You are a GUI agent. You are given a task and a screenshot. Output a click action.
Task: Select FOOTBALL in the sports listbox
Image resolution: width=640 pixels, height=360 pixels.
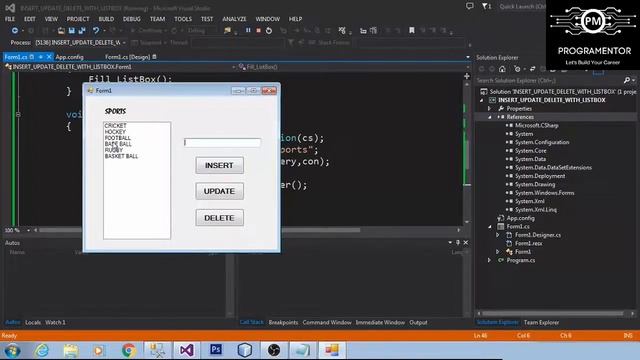point(118,138)
